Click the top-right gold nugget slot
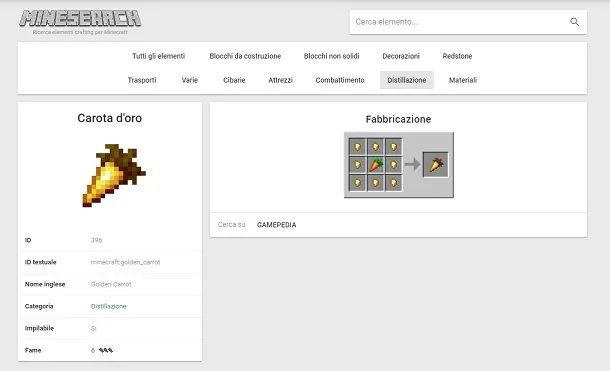The image size is (610, 371). (393, 147)
